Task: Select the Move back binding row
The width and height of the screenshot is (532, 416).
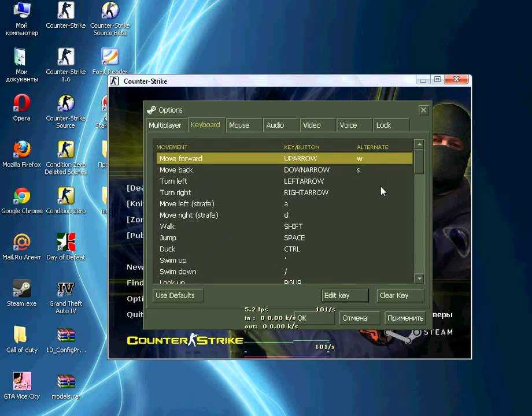Action: pos(285,170)
